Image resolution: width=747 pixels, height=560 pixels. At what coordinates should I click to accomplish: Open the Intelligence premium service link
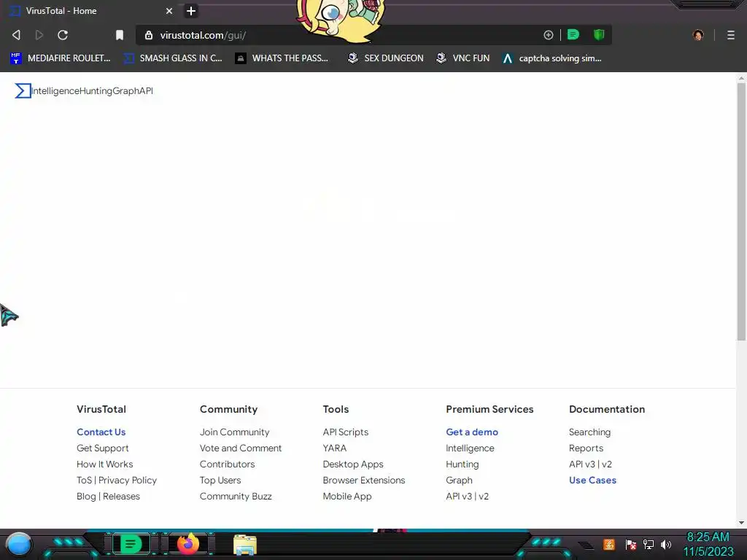(x=470, y=448)
